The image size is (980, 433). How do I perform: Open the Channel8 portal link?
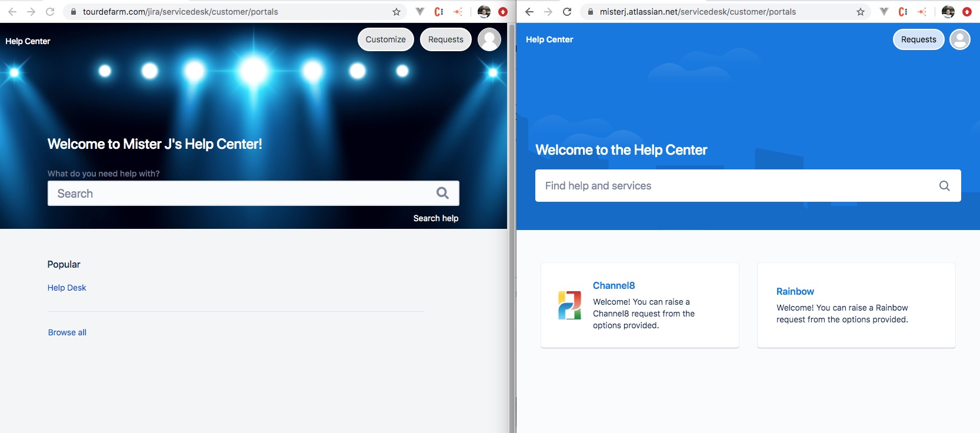point(614,285)
